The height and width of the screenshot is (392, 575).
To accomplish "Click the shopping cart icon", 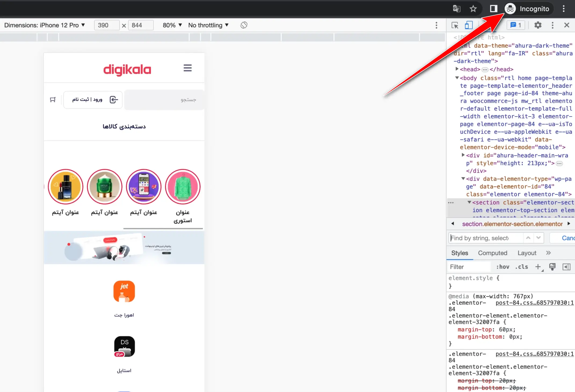I will pos(53,100).
